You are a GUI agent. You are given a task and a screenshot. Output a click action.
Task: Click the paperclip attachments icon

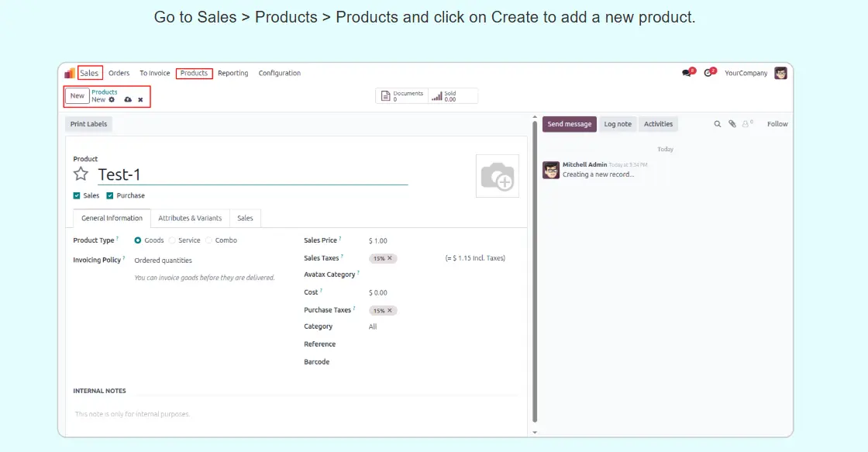click(x=732, y=124)
